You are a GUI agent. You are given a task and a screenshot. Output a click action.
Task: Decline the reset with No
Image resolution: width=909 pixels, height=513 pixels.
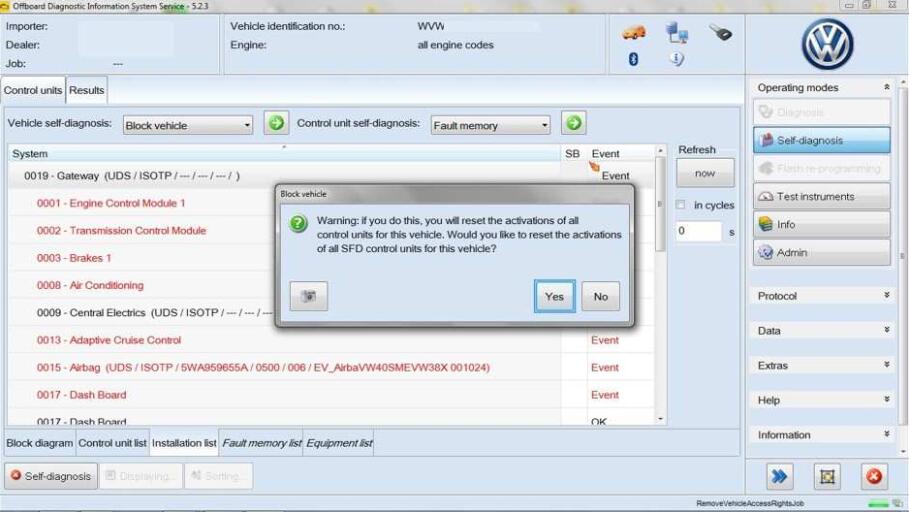601,296
